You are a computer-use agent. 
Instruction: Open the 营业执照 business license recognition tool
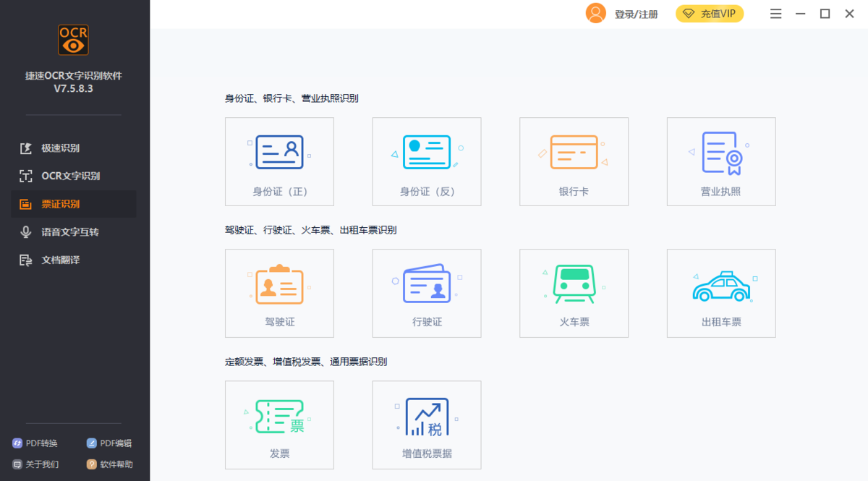720,161
